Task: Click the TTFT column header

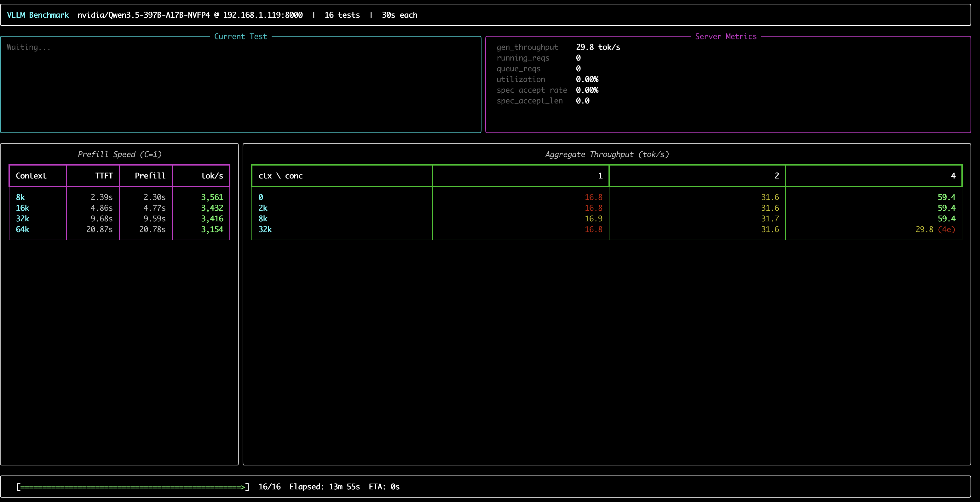Action: [104, 176]
